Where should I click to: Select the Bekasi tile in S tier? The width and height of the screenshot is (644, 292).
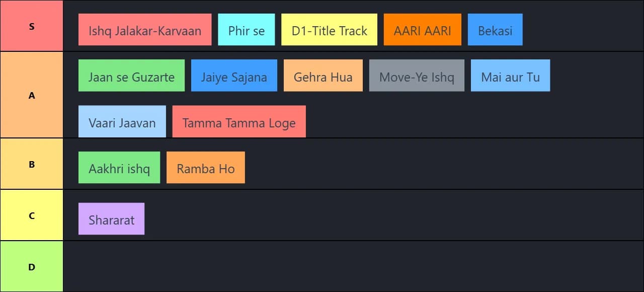[495, 30]
